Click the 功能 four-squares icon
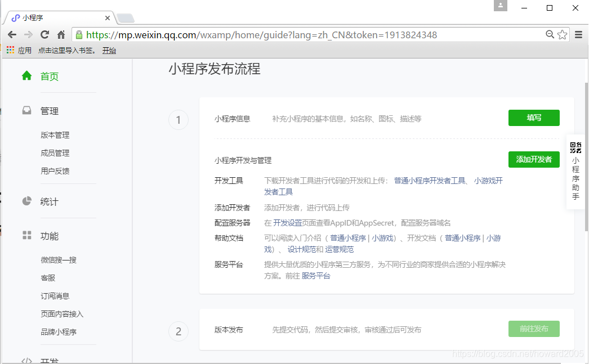This screenshot has height=364, width=589. pyautogui.click(x=26, y=235)
